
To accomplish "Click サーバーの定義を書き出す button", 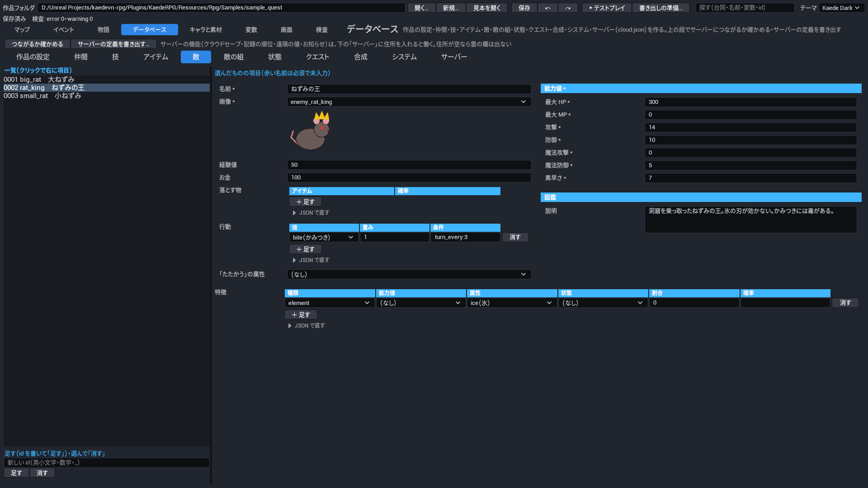I will [x=113, y=44].
